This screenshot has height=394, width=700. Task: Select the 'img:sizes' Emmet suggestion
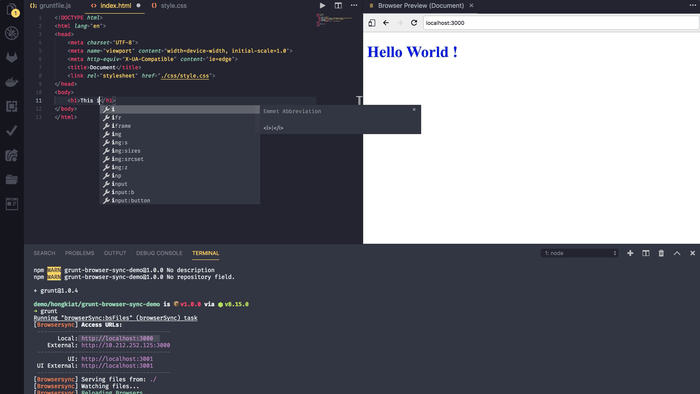(179, 151)
